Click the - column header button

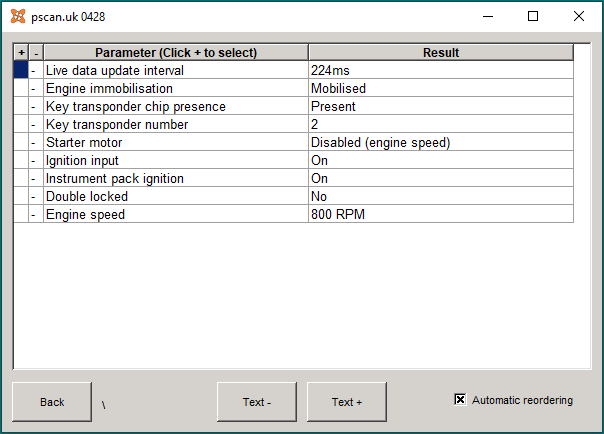click(x=36, y=52)
